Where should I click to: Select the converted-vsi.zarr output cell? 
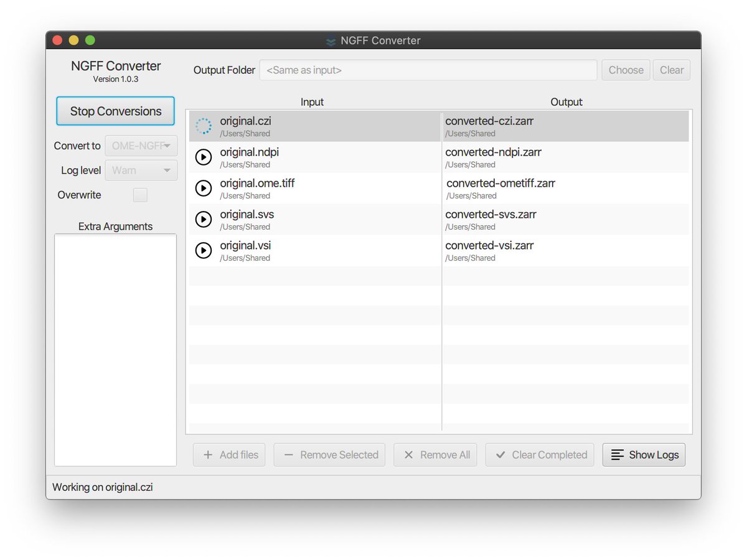pyautogui.click(x=566, y=251)
